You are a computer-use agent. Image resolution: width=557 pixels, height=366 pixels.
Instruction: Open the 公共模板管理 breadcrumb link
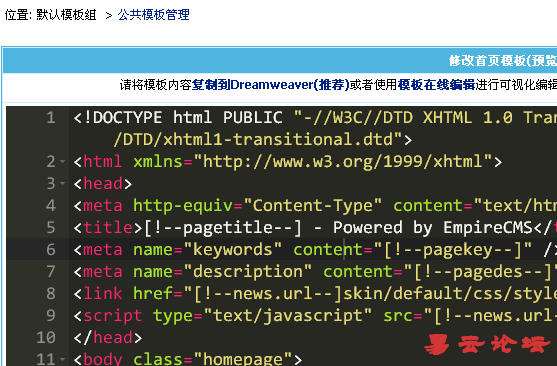tap(153, 15)
